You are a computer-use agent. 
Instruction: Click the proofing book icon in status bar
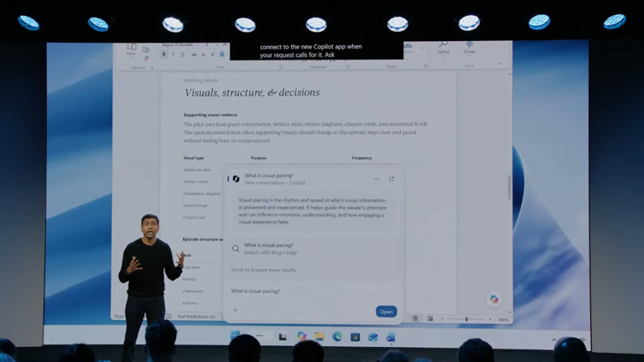pyautogui.click(x=169, y=317)
